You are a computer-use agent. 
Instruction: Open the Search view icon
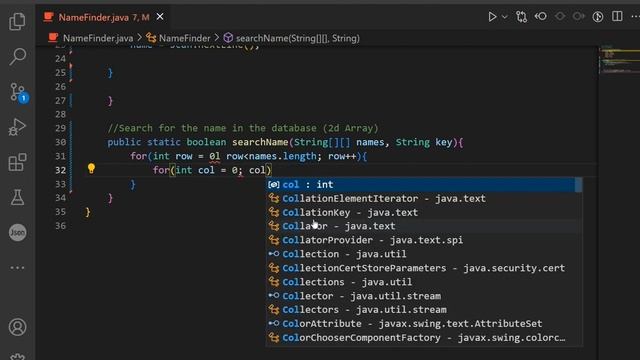pos(17,56)
